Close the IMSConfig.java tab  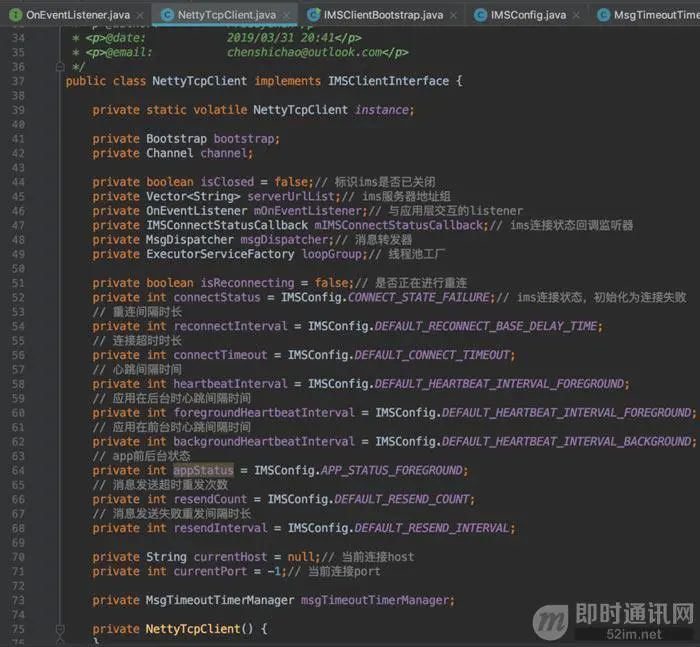point(576,15)
